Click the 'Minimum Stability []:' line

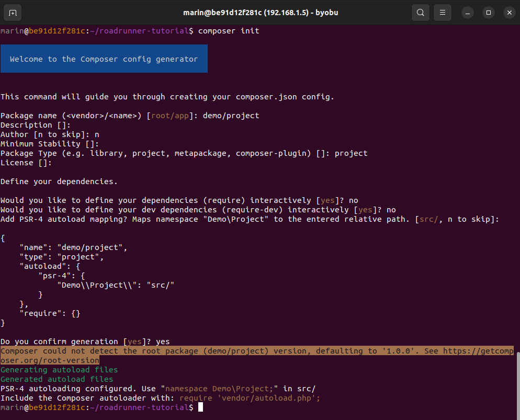point(50,144)
